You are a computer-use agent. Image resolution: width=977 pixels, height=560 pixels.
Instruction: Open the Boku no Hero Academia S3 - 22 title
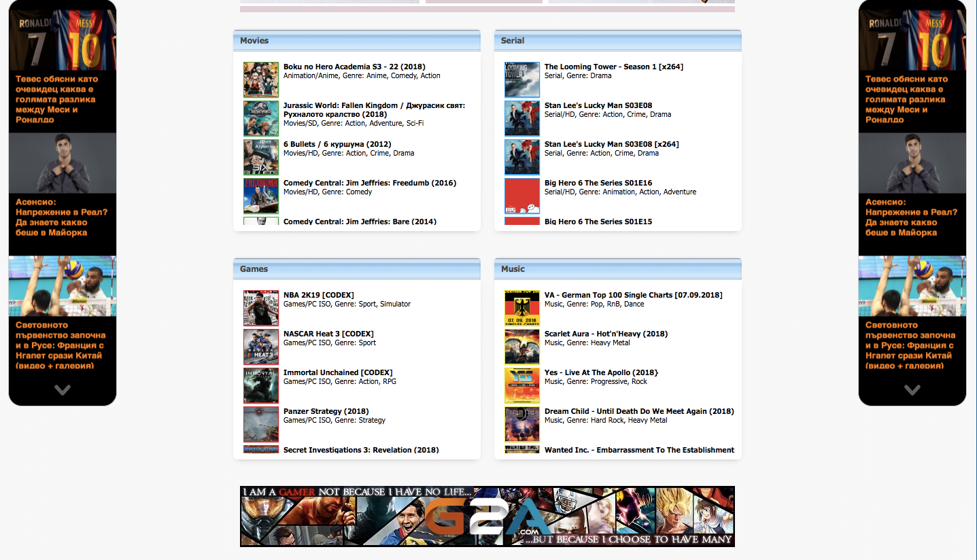[354, 67]
